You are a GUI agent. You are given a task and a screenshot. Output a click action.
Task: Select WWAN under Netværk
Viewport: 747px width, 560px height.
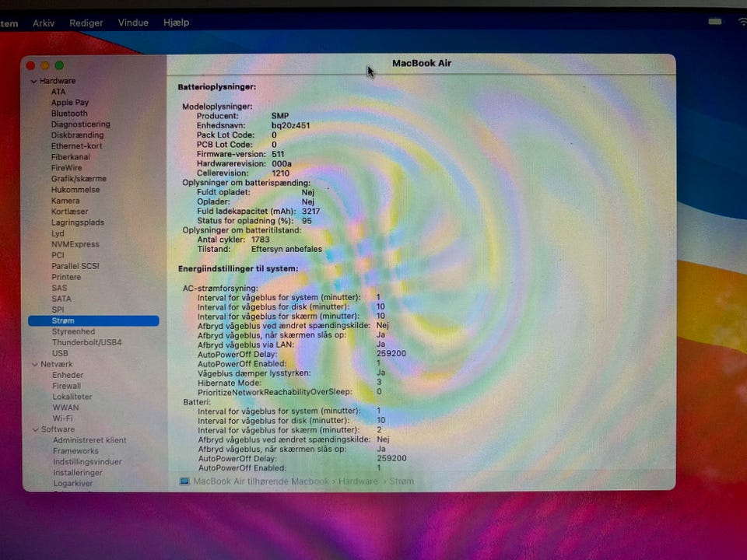click(x=65, y=408)
